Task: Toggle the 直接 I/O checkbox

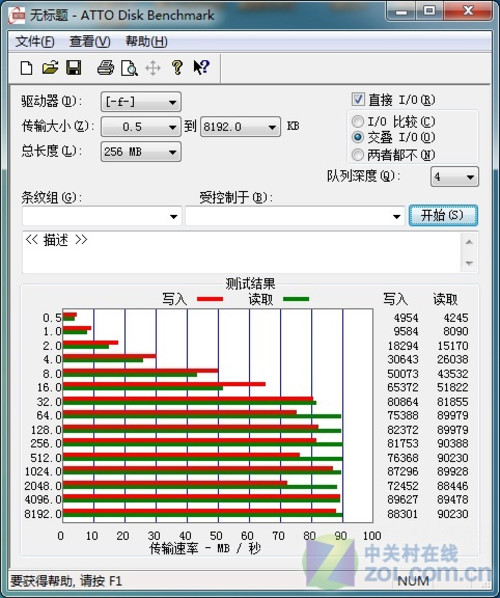Action: pyautogui.click(x=358, y=100)
